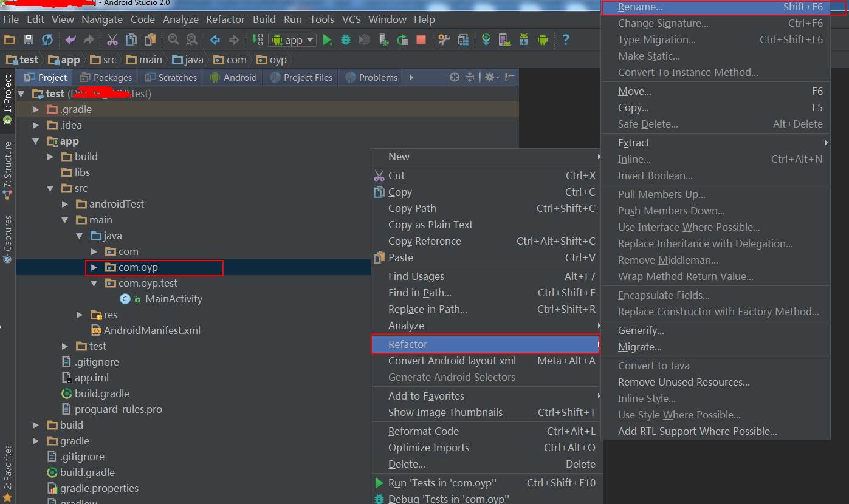Open the Captures side tool window

7,239
